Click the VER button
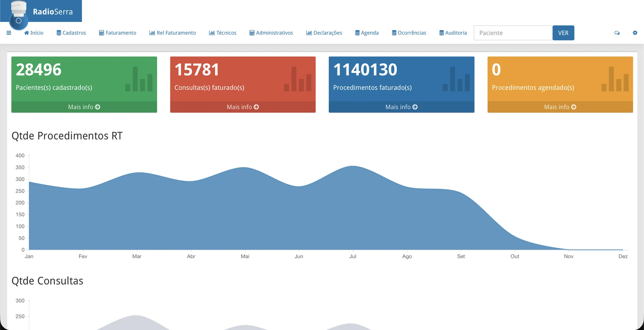 [563, 33]
